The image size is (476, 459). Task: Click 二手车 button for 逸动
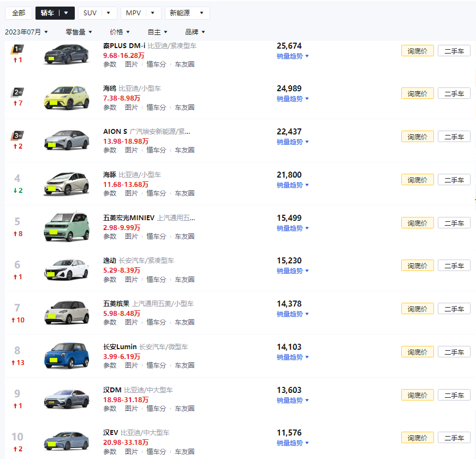[454, 266]
